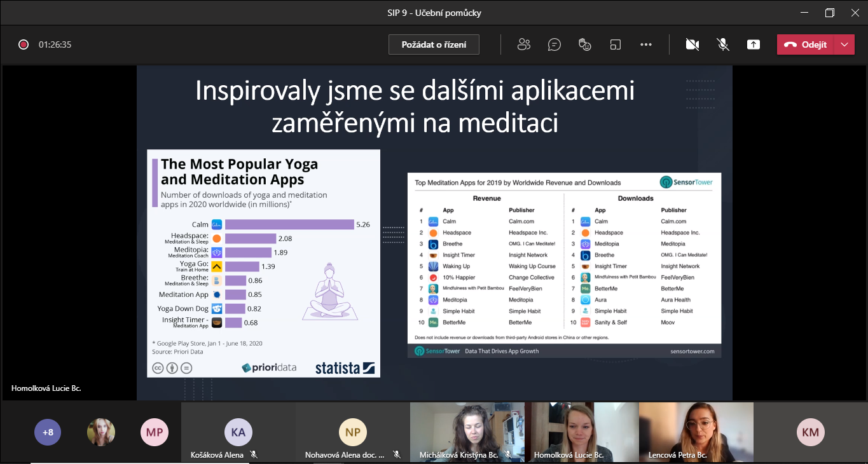
Task: Click the slide title Inspirovaly jsme se
Action: 415,106
